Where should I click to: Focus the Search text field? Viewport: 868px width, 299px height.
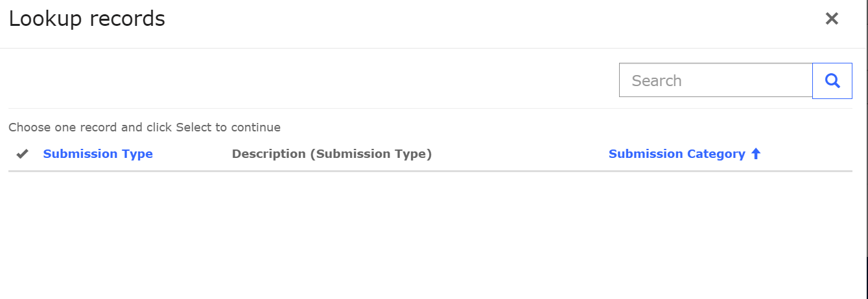(x=716, y=81)
